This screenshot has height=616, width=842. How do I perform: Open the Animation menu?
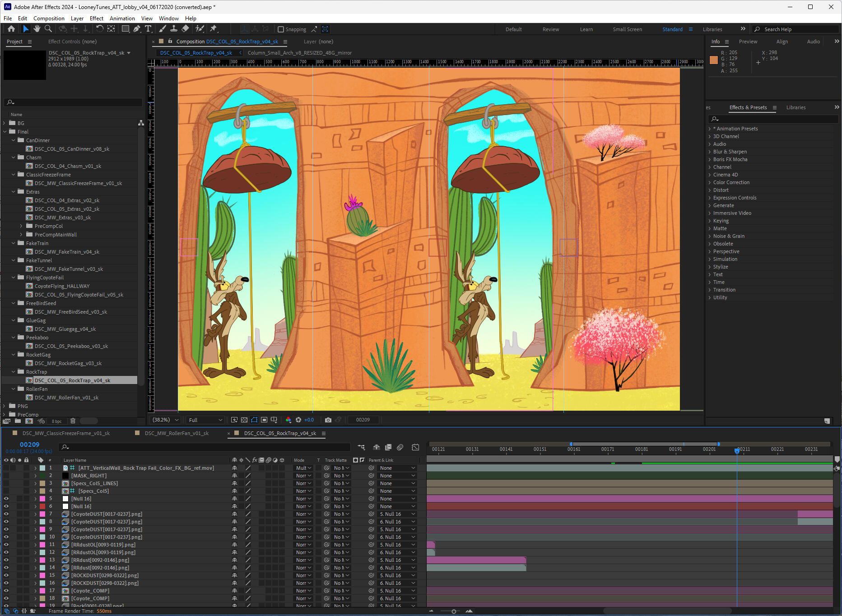pos(122,19)
